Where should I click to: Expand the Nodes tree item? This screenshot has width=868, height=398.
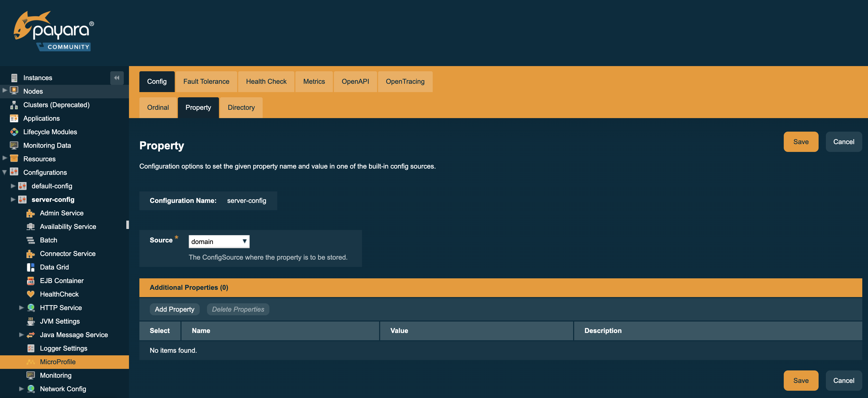click(5, 91)
